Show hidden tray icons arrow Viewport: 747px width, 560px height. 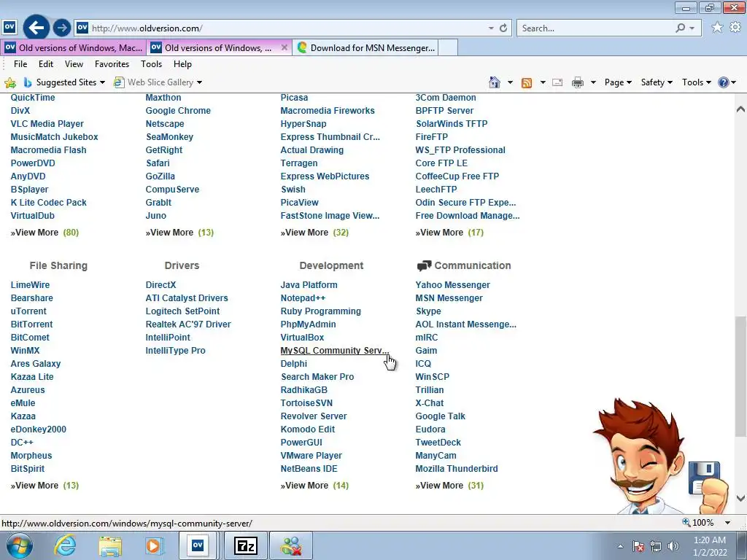coord(620,546)
